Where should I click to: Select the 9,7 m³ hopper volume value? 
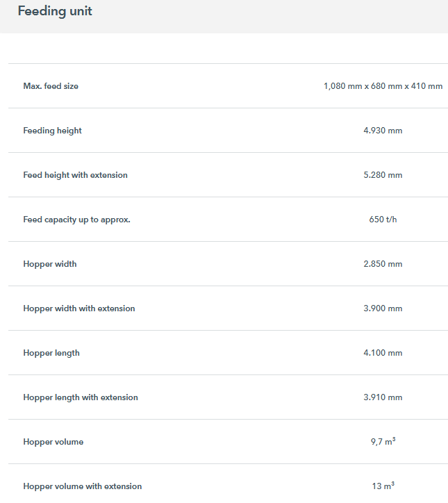pyautogui.click(x=383, y=441)
